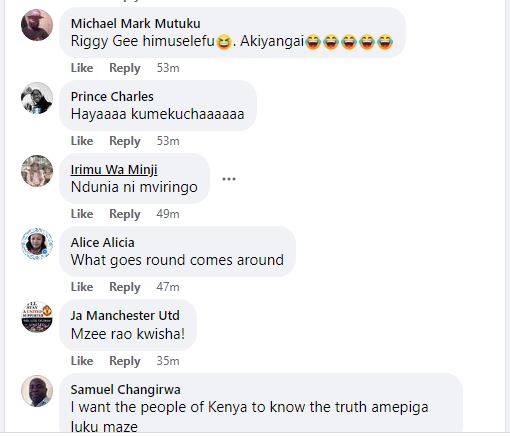Reply to Michael Mark Mutuku's comment
This screenshot has height=436, width=510.
125,68
